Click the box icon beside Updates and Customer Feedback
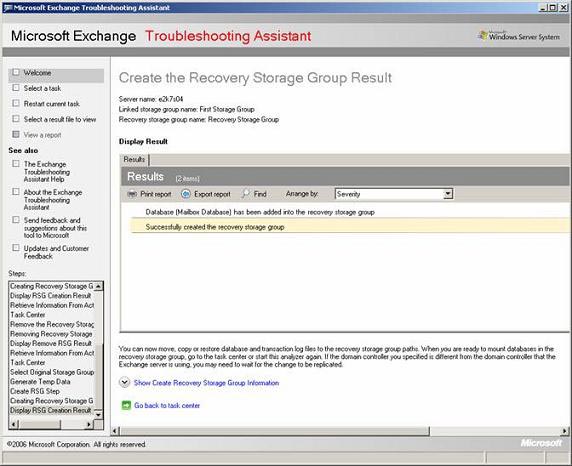The height and width of the screenshot is (466, 572). click(x=16, y=248)
